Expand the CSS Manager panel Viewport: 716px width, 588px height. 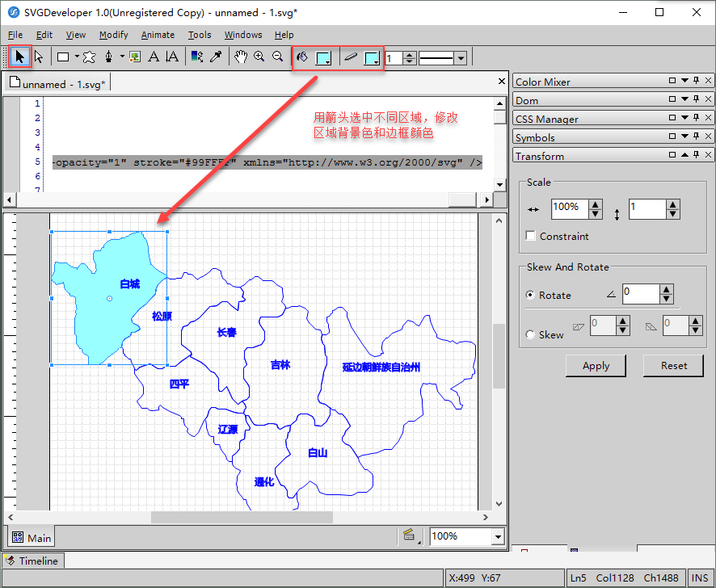pos(684,118)
